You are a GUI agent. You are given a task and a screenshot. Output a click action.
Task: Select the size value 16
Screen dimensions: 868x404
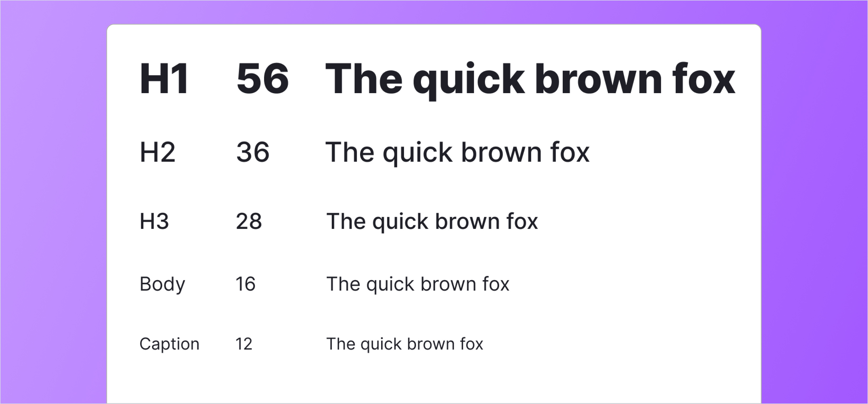pyautogui.click(x=245, y=284)
